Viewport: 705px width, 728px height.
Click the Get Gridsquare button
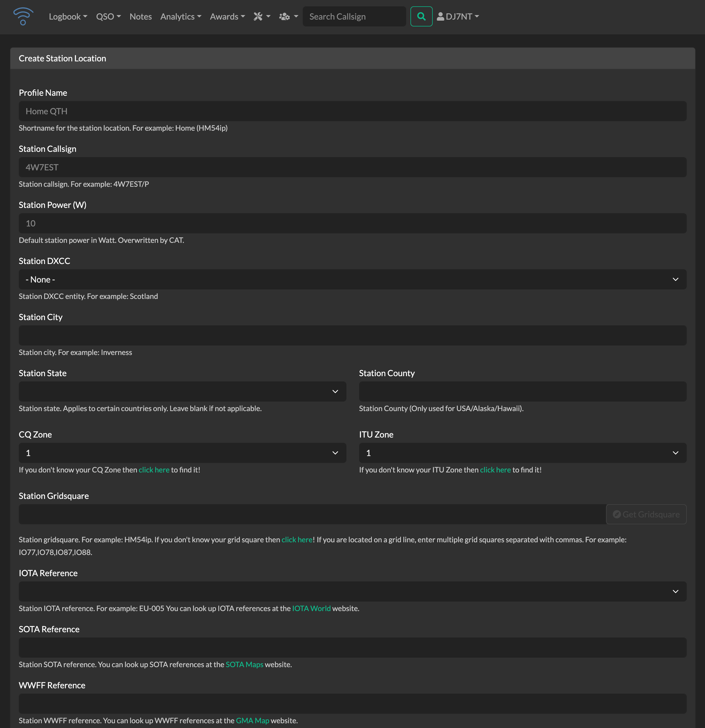(646, 514)
